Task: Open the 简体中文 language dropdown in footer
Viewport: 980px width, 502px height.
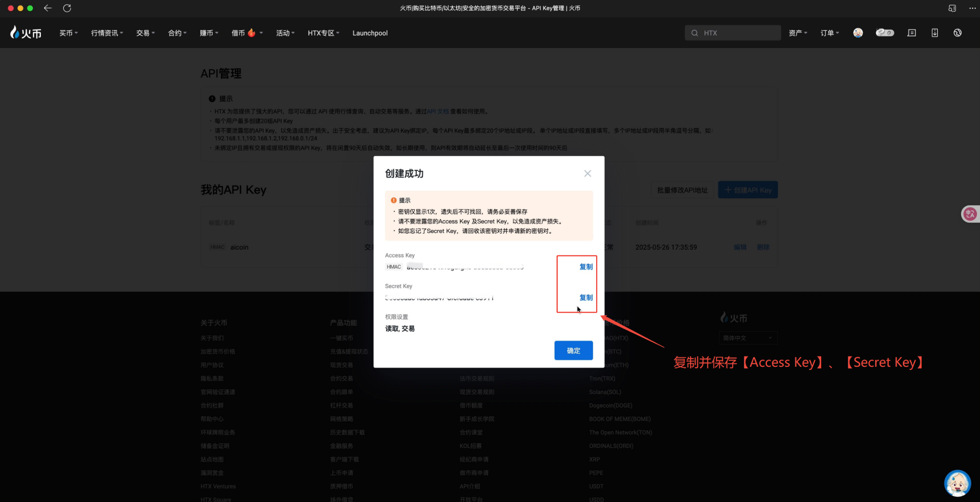Action: coord(748,338)
